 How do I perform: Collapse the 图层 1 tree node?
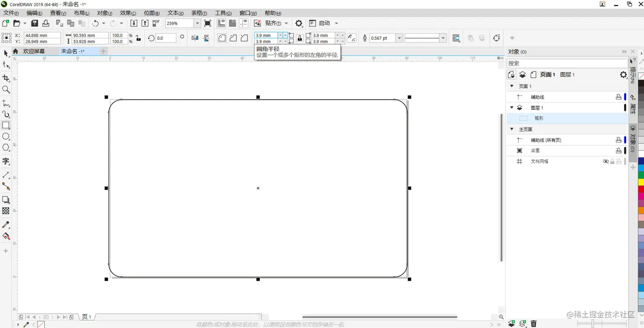click(x=512, y=108)
